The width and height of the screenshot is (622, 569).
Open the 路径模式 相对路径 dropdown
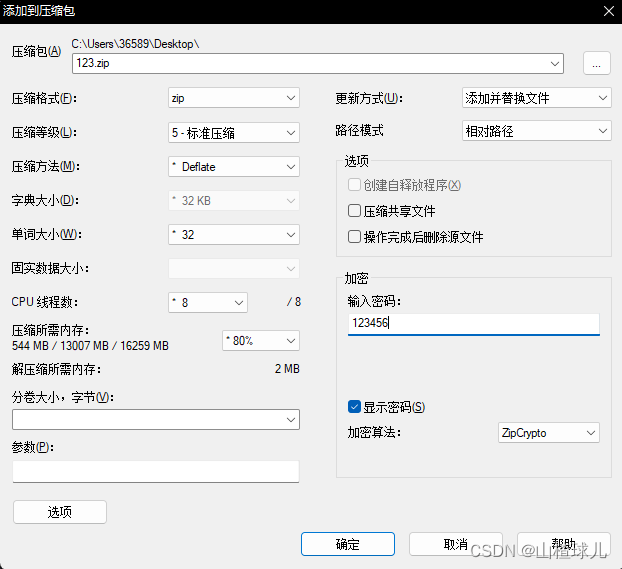pyautogui.click(x=536, y=131)
